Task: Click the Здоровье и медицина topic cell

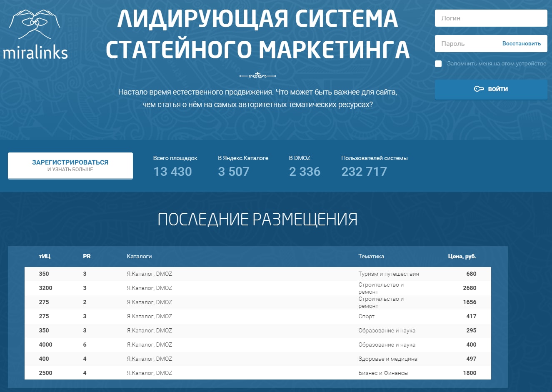Action: pyautogui.click(x=387, y=359)
